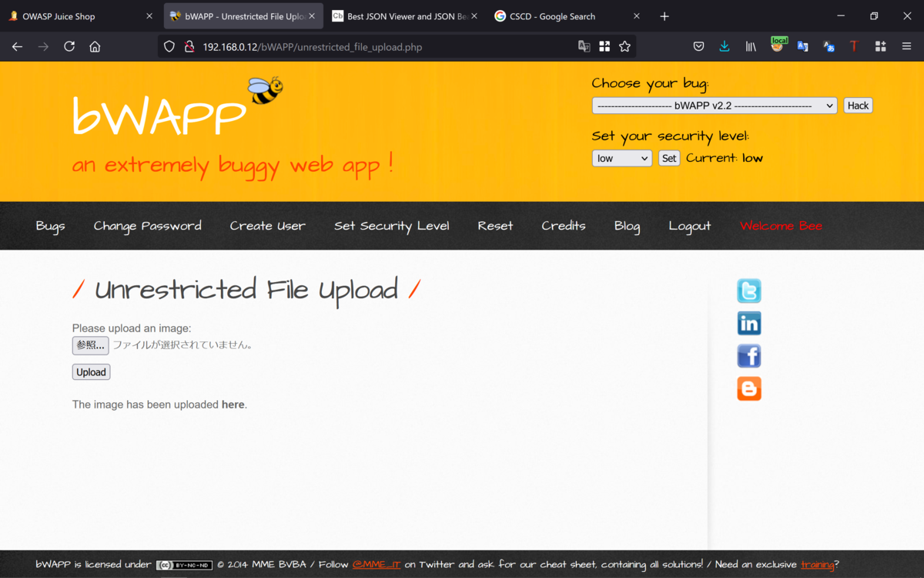Image resolution: width=924 pixels, height=578 pixels.
Task: Open the training link in footer
Action: pos(818,564)
